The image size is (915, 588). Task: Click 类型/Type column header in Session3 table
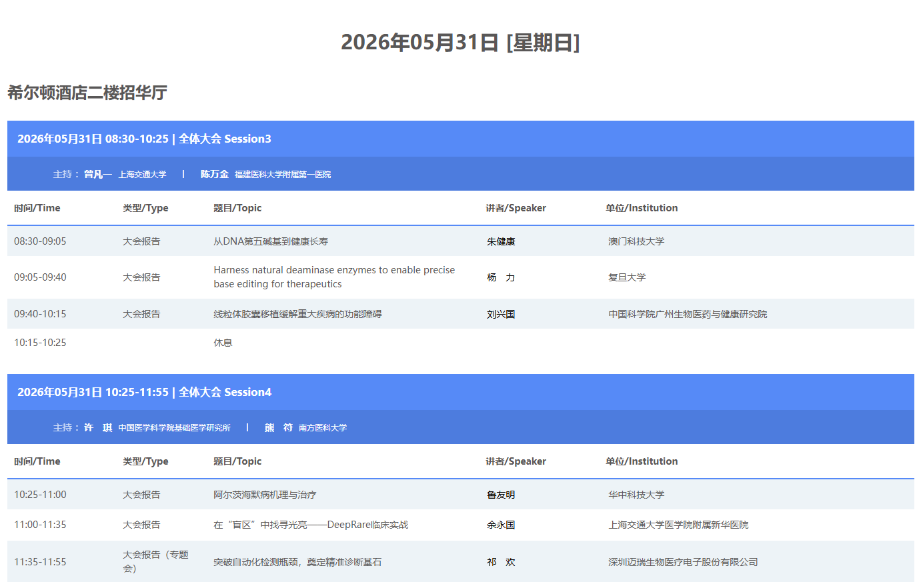(145, 208)
